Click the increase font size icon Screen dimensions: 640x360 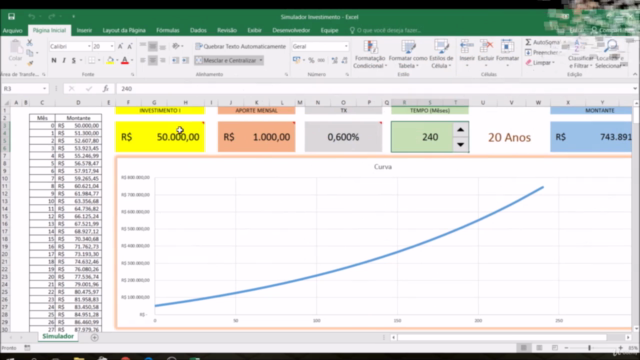click(x=120, y=47)
